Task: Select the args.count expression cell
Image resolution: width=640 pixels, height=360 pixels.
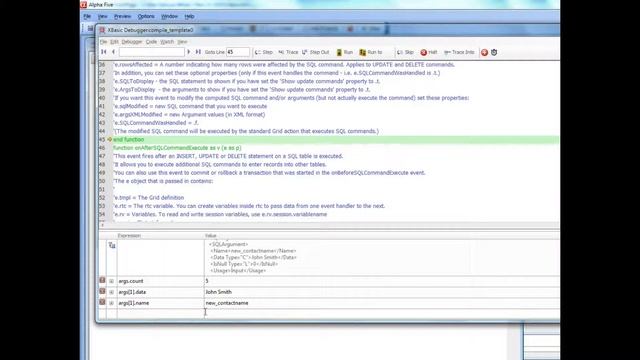Action: [160, 281]
